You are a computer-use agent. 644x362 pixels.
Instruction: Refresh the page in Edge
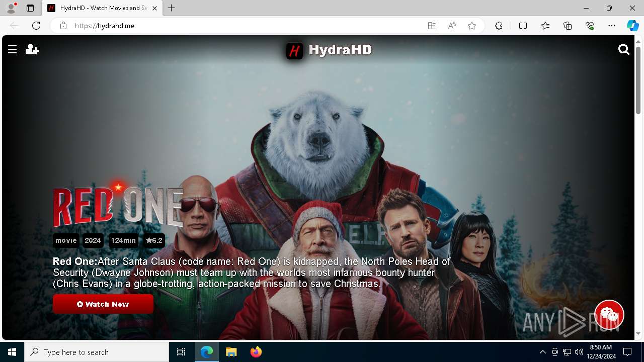[36, 26]
